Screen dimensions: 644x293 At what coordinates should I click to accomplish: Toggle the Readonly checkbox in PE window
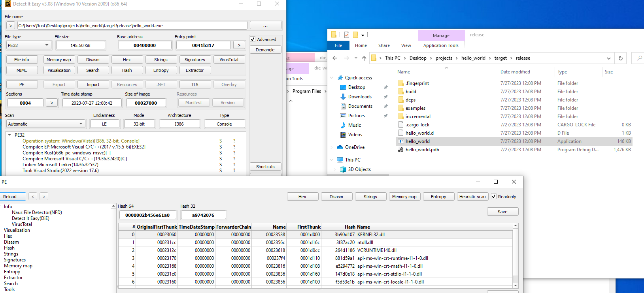494,197
